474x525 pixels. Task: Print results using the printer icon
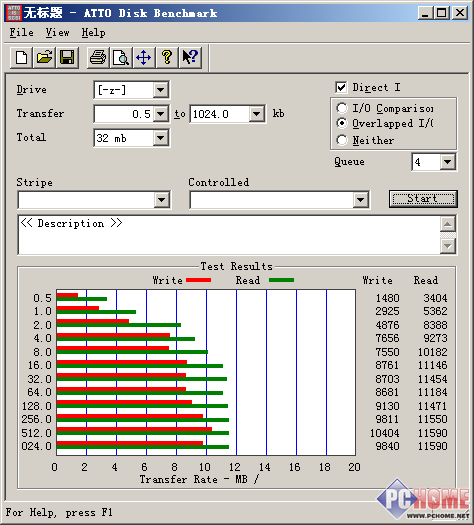(x=98, y=57)
